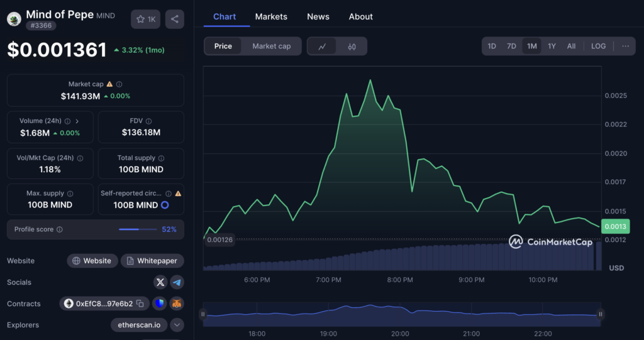
Task: Copy the contract address with copy icon
Action: pyautogui.click(x=140, y=304)
